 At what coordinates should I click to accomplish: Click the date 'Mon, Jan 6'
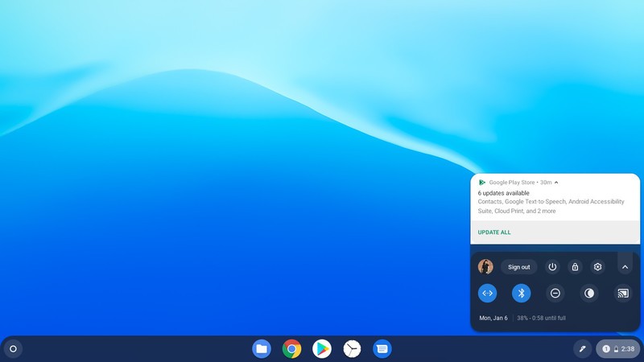(493, 318)
